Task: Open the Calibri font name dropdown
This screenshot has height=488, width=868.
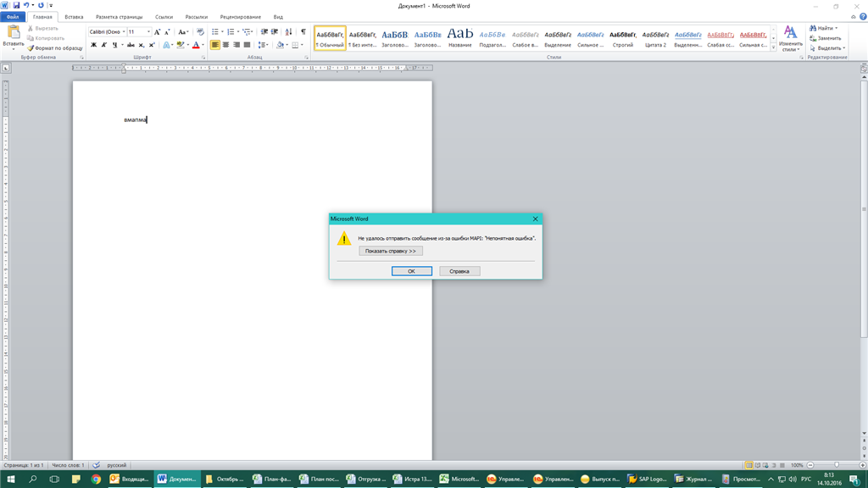Action: 124,32
